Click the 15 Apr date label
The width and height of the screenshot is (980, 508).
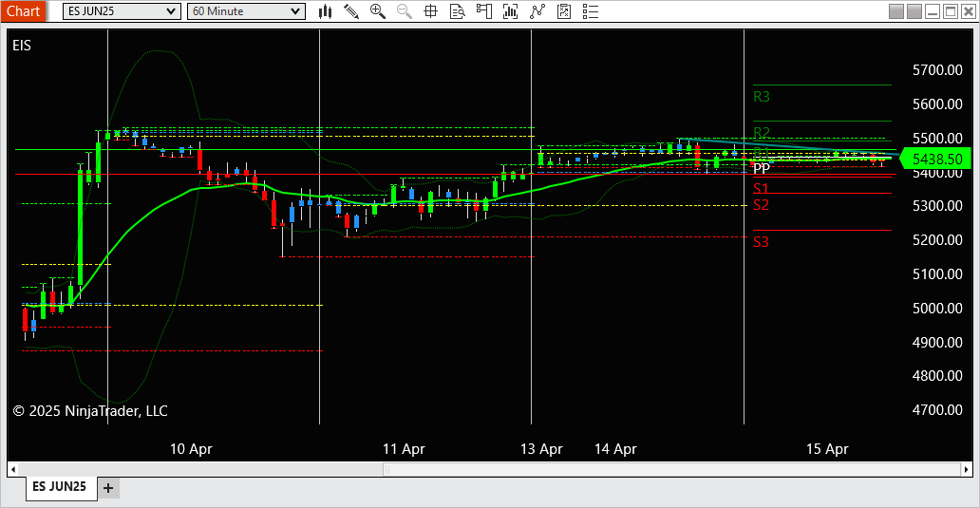point(827,448)
